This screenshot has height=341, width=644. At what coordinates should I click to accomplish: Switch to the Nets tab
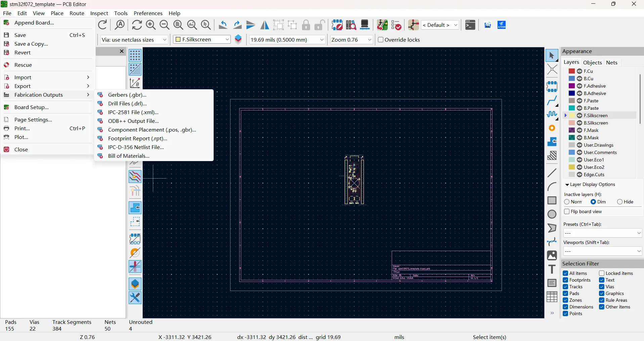[612, 62]
